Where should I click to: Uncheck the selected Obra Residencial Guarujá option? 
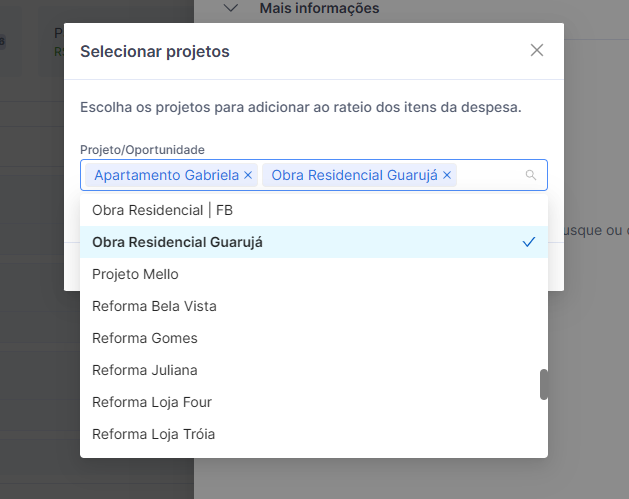[313, 242]
